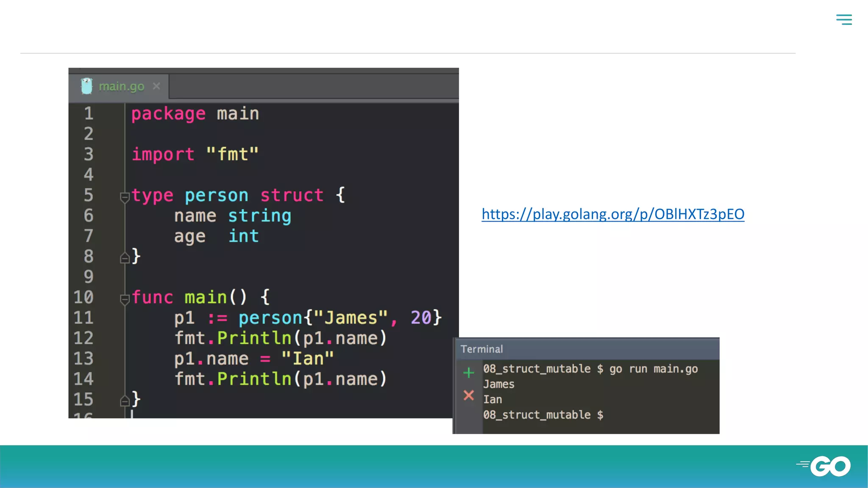
Task: Click the Terminal panel title
Action: point(481,349)
